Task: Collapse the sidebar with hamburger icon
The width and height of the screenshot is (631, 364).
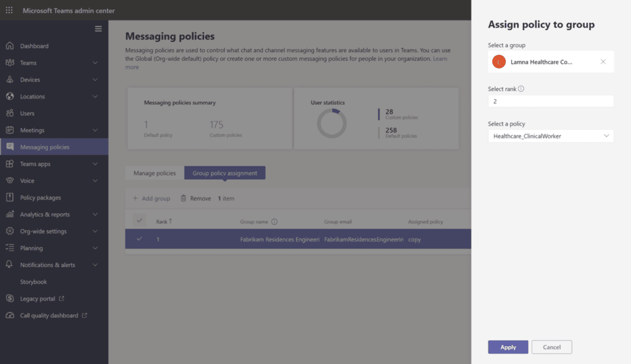Action: [98, 29]
